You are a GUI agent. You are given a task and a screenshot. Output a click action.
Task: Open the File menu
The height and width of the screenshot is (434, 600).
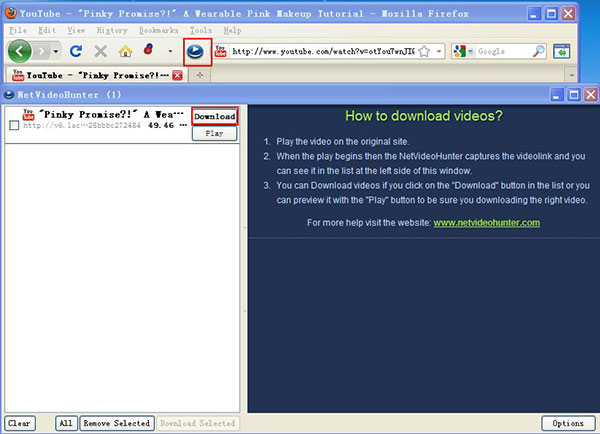pyautogui.click(x=18, y=30)
